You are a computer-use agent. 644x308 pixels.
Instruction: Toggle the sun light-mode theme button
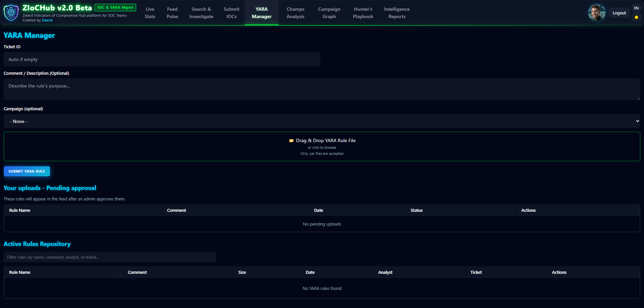click(x=636, y=17)
